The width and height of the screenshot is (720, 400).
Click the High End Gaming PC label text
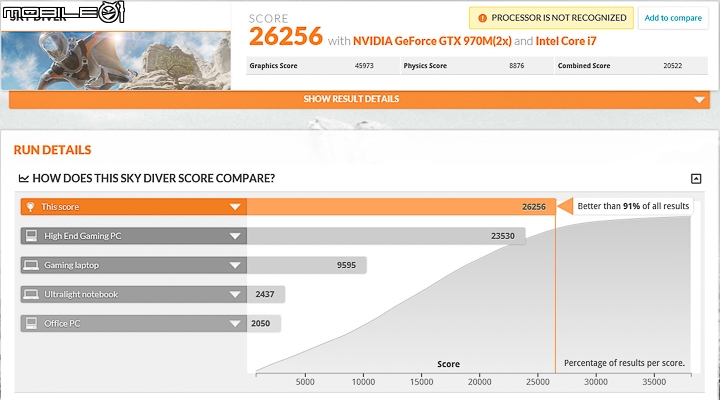[x=83, y=236]
